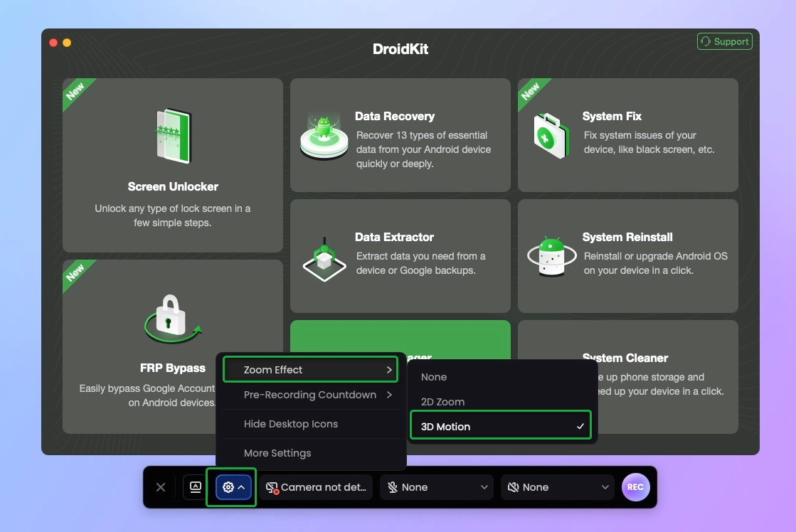Click the screen capture mode icon
Screen dimensions: 796x532
[194, 487]
